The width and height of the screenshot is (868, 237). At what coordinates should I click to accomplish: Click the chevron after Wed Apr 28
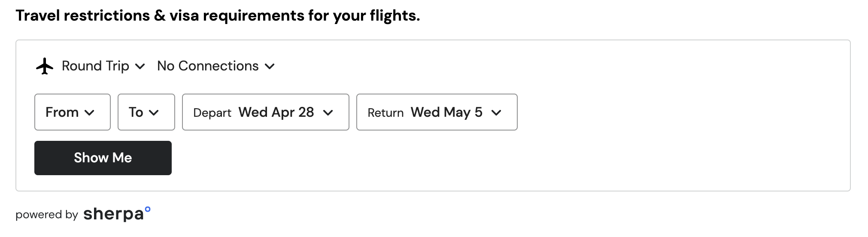(x=328, y=113)
